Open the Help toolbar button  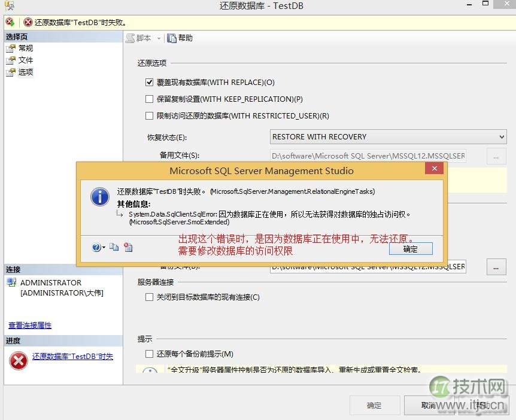pyautogui.click(x=180, y=38)
